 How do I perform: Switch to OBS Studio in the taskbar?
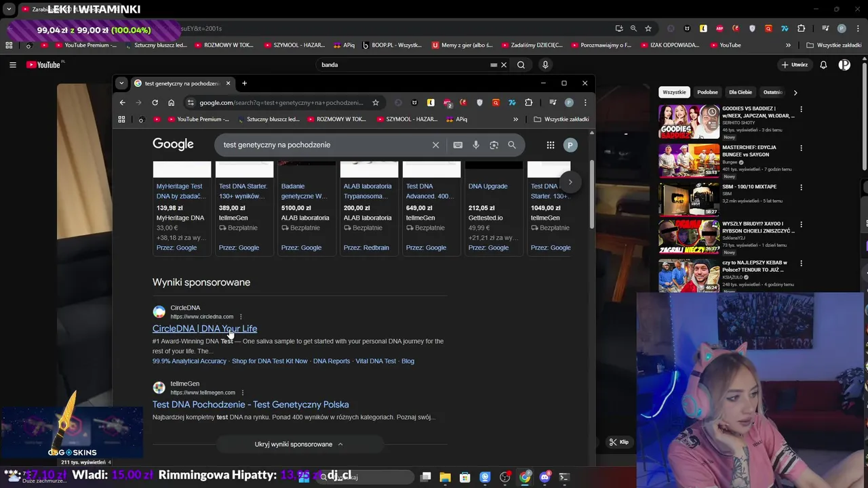(505, 477)
